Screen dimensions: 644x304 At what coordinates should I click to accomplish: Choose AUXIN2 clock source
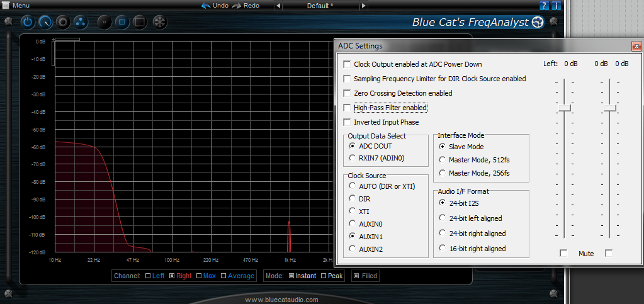352,249
